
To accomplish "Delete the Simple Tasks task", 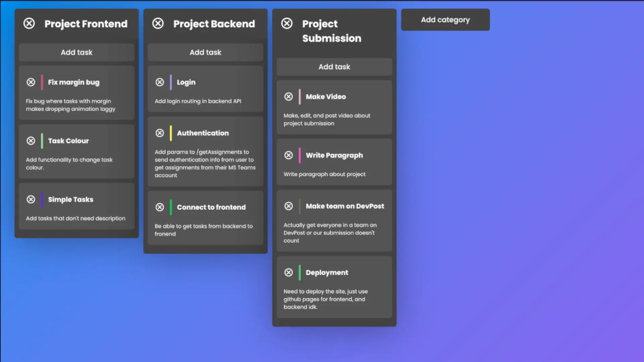I will click(x=31, y=199).
